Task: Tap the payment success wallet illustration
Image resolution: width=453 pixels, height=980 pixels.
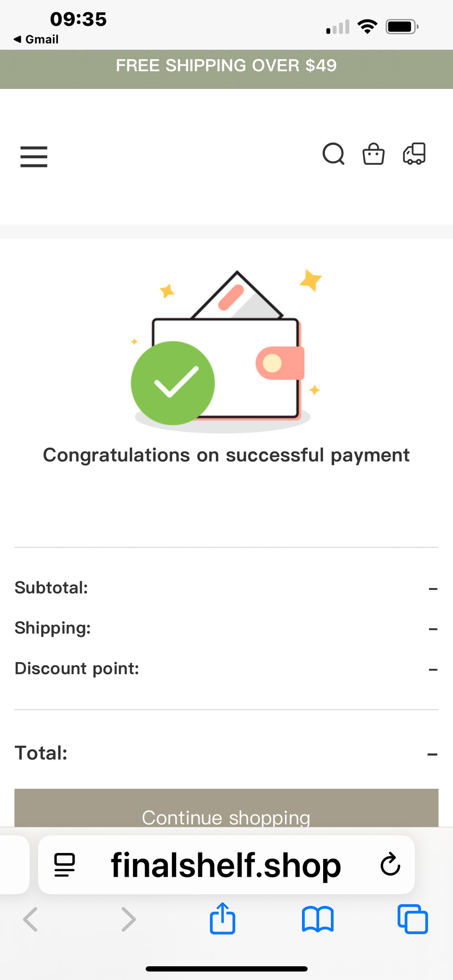Action: (226, 351)
